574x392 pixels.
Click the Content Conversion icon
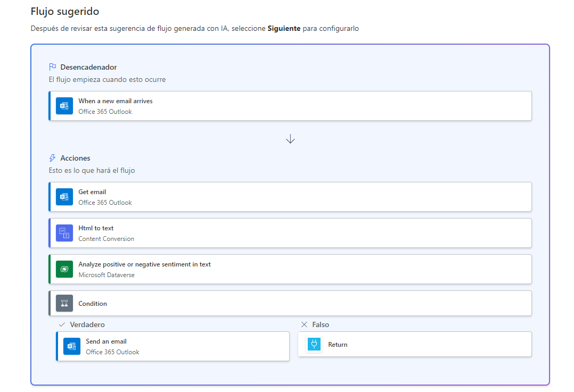(64, 233)
